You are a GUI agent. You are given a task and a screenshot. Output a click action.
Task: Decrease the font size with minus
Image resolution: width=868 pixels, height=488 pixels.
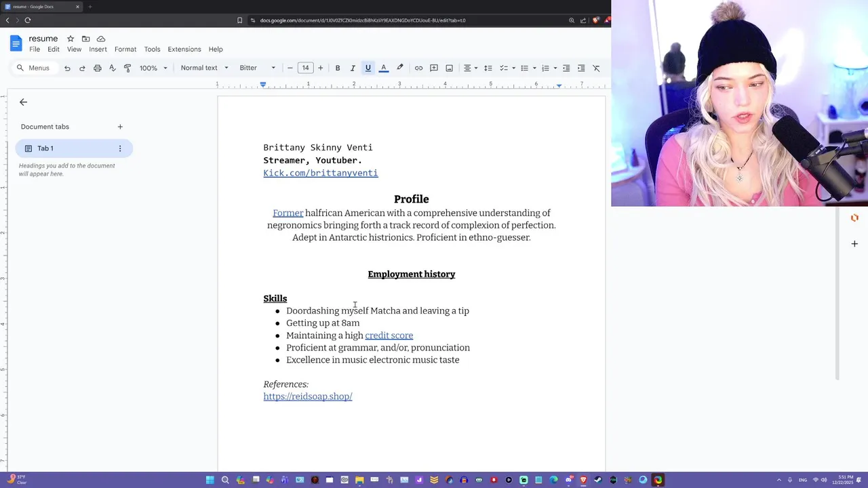pyautogui.click(x=290, y=68)
